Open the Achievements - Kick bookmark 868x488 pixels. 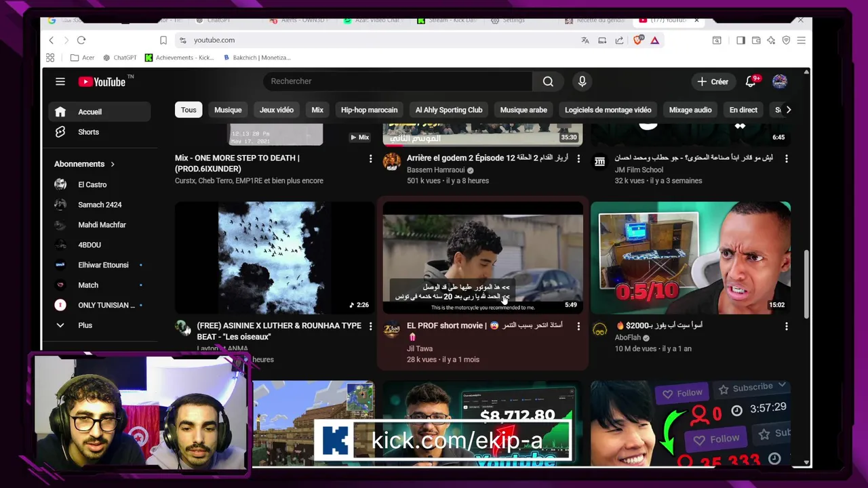coord(179,58)
